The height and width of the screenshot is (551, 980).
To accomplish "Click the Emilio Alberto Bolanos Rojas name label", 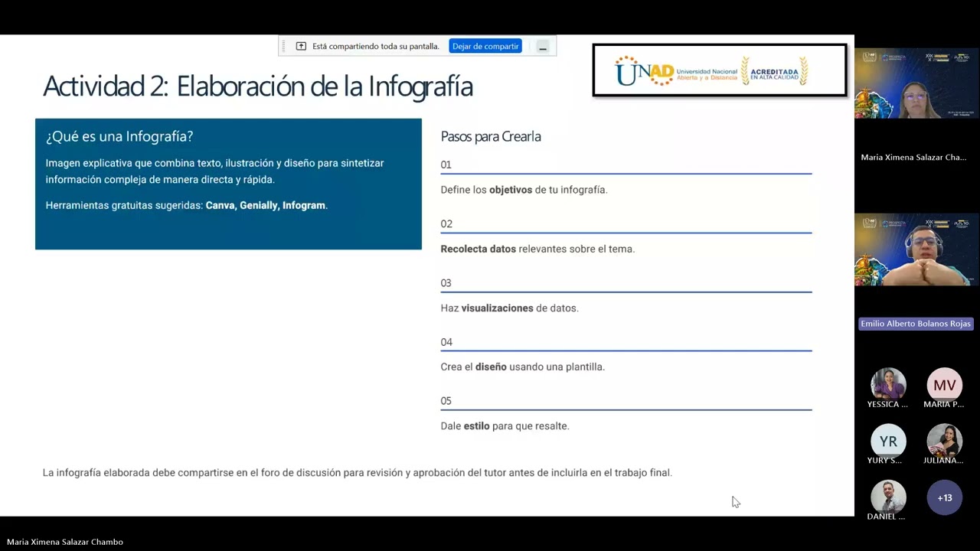I will pyautogui.click(x=916, y=324).
